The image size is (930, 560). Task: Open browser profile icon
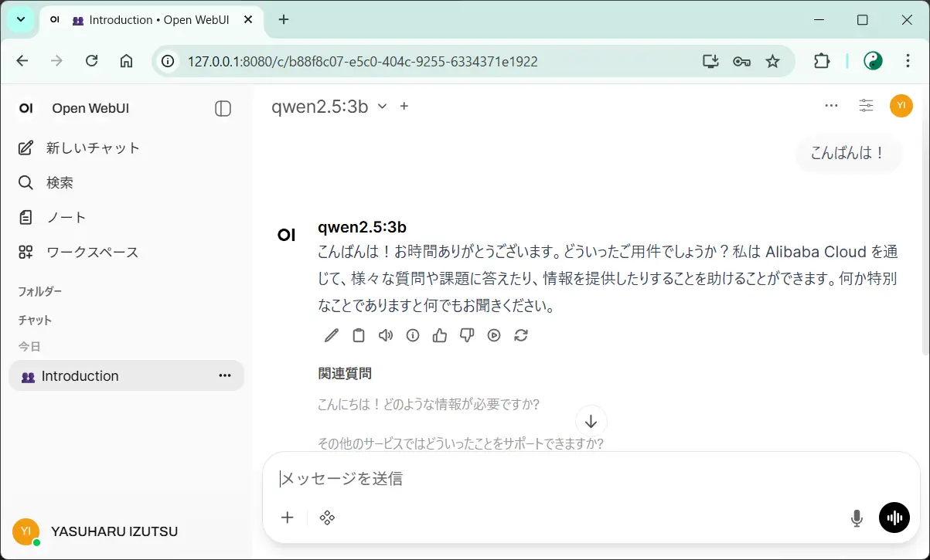coord(873,61)
